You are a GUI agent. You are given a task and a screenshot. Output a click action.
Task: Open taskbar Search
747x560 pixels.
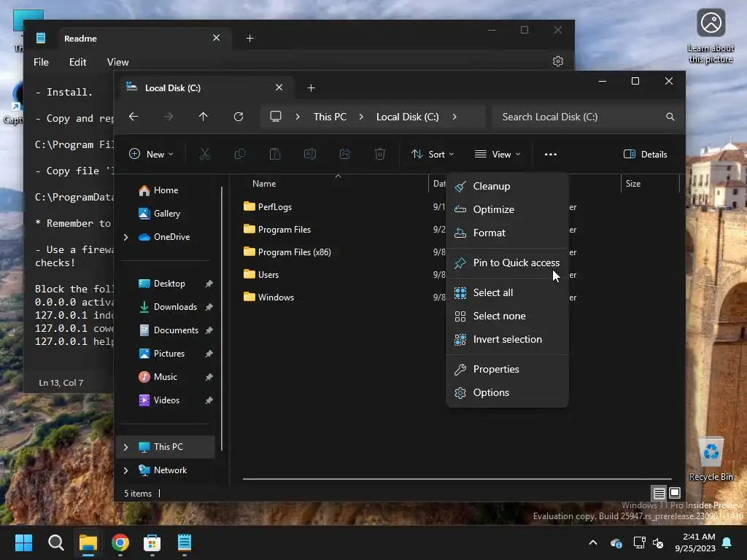click(56, 542)
